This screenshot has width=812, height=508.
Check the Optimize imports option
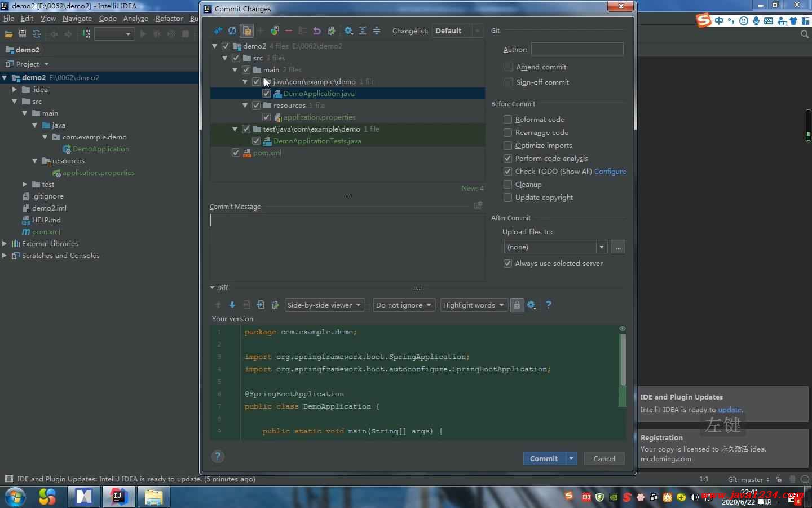coord(507,145)
